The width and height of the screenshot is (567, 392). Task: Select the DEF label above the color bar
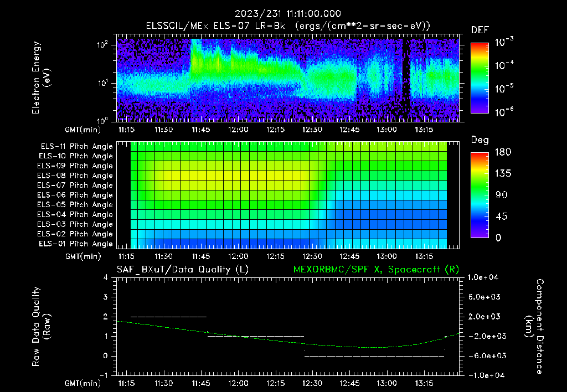(480, 30)
